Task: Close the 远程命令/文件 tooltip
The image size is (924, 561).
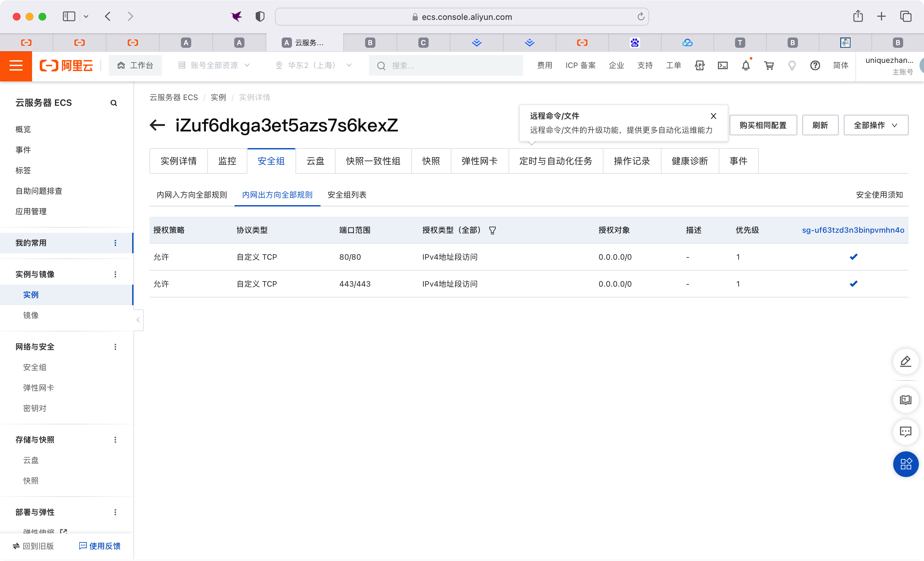Action: click(x=713, y=116)
